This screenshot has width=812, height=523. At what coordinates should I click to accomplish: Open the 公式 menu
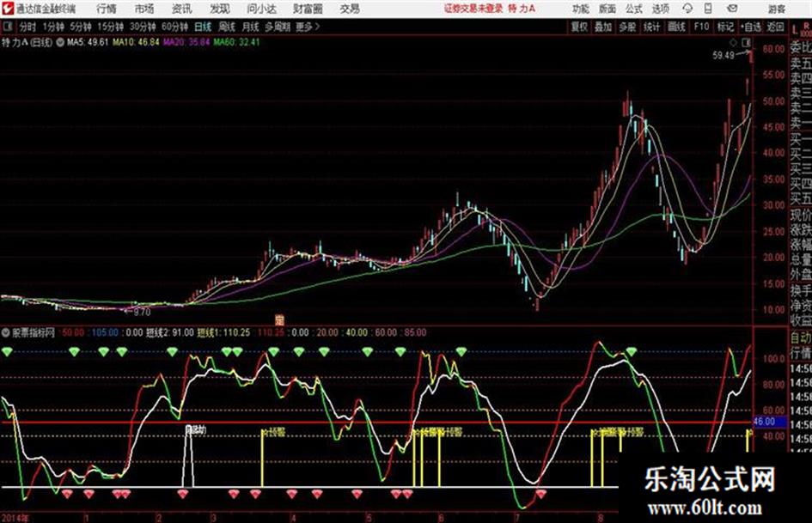(x=633, y=9)
